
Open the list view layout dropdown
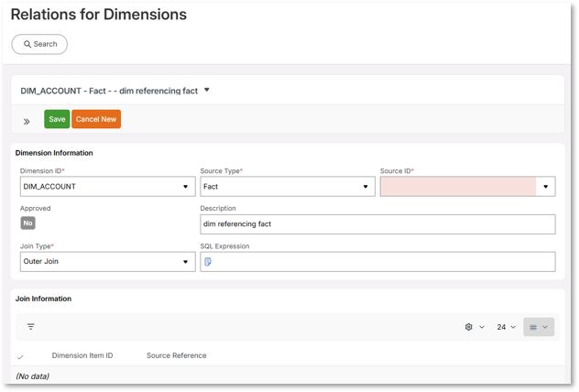coord(539,327)
